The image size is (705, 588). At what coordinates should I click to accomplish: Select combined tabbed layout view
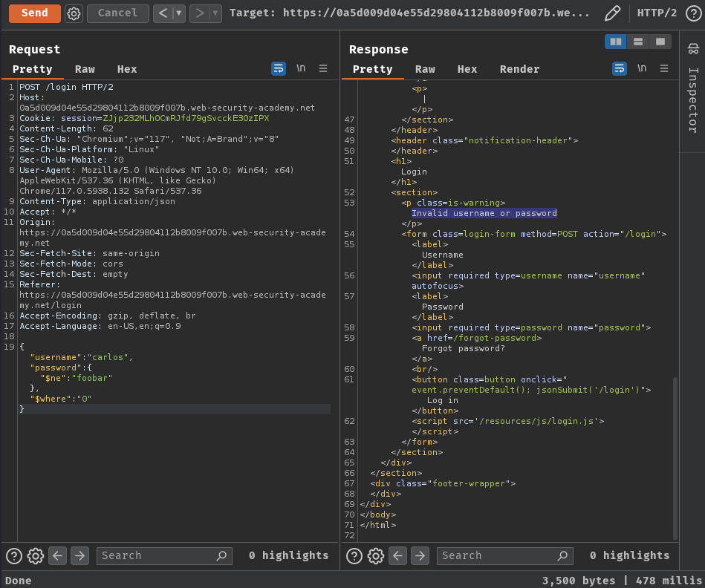(x=660, y=42)
